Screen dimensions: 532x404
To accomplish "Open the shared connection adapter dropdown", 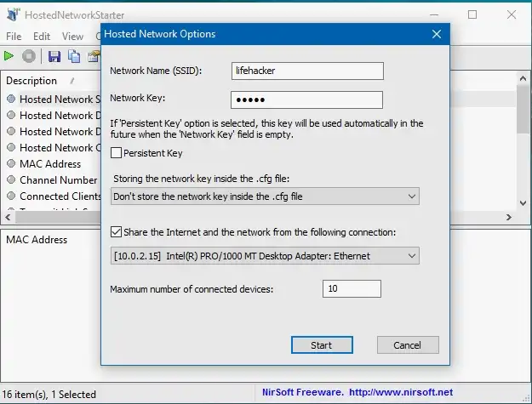I will click(x=265, y=256).
